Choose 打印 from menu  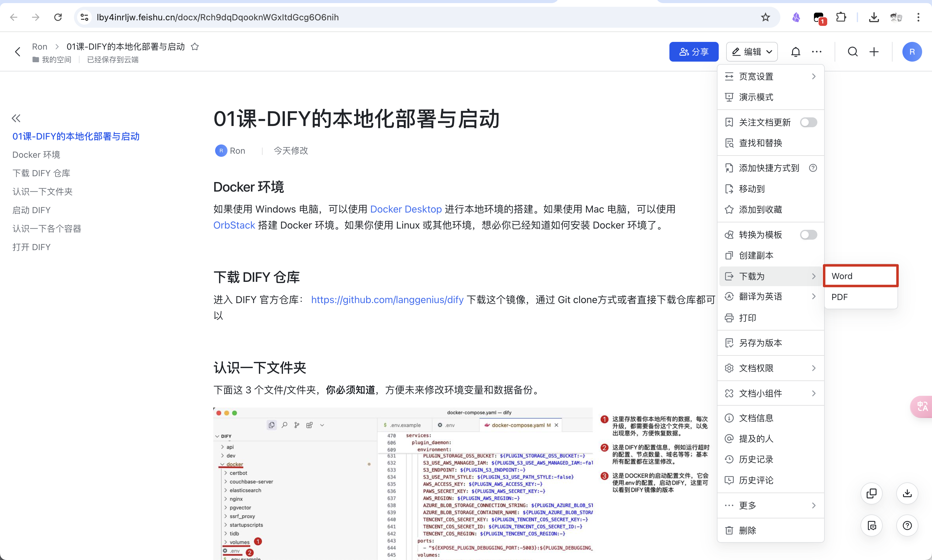[771, 318]
